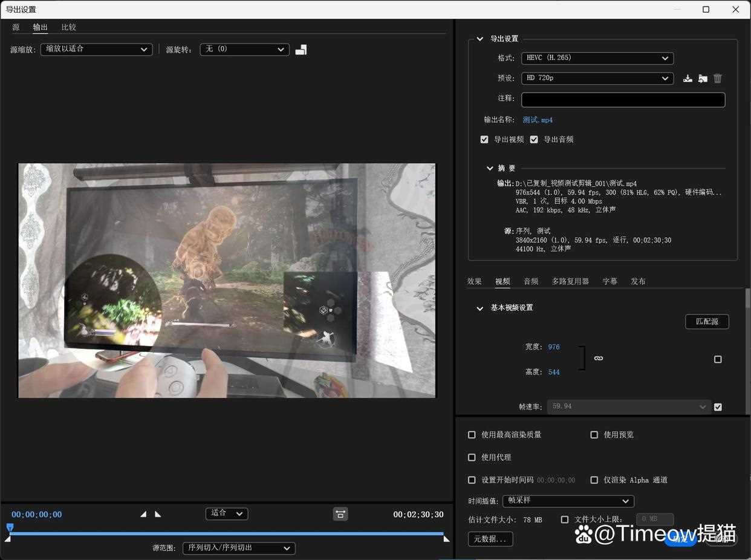This screenshot has width=751, height=560.
Task: Switch to the 源 tab
Action: (x=16, y=27)
